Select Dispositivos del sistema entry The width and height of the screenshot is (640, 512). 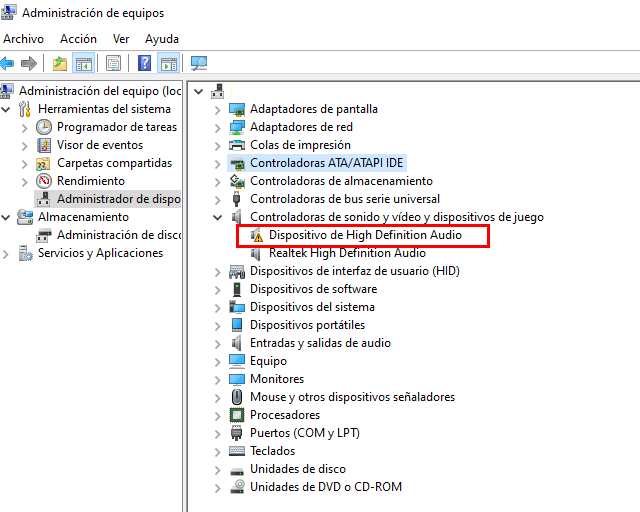pos(312,307)
